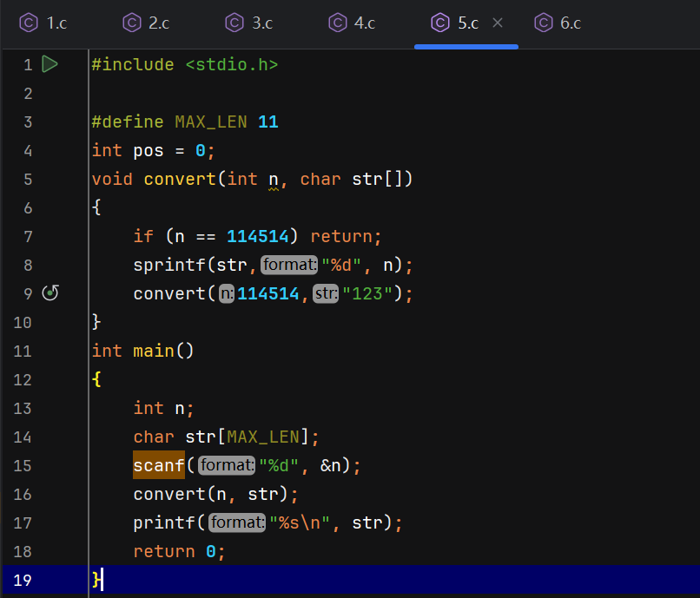
Task: Click the highlighted scanf function call
Action: [x=159, y=466]
